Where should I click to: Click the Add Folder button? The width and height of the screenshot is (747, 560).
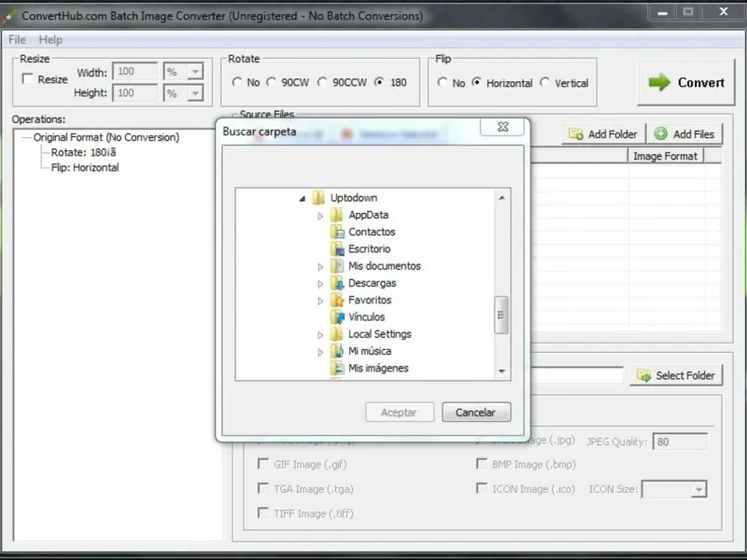click(603, 134)
